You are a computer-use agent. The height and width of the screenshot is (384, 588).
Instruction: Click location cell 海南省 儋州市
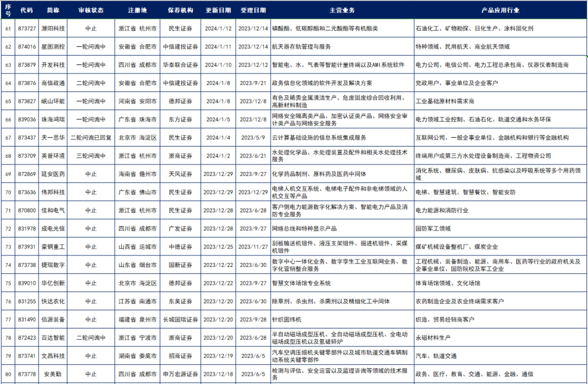137,174
